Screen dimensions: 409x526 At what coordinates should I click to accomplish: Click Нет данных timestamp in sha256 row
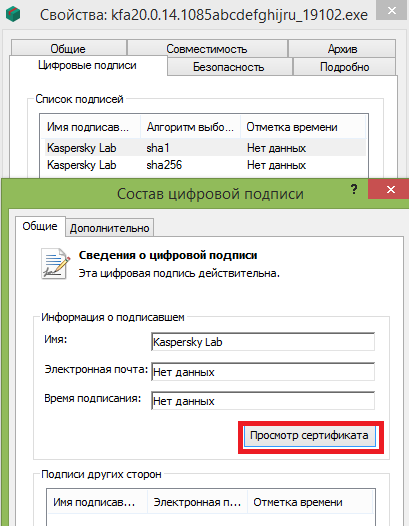coord(276,165)
